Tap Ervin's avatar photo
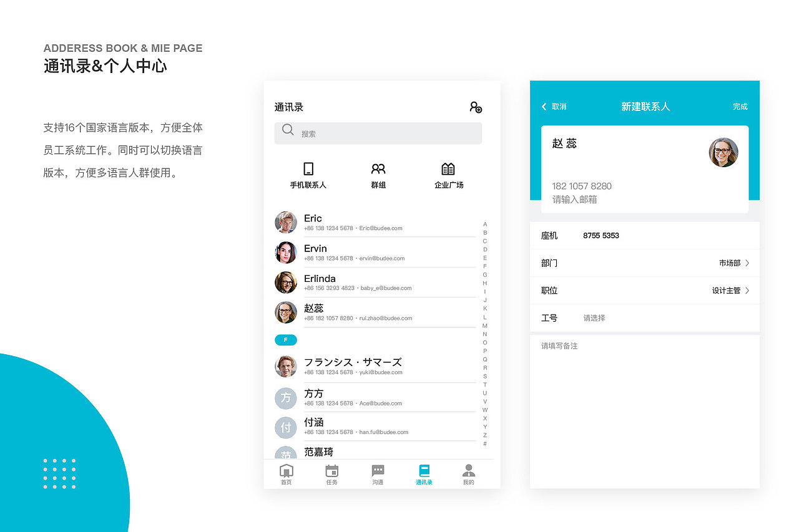799x532 pixels. pos(286,252)
